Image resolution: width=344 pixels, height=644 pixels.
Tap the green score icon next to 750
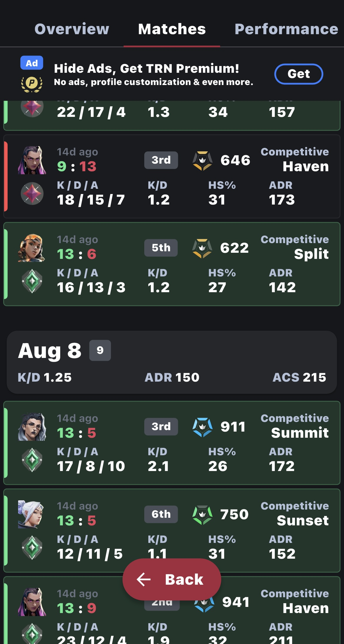tap(202, 515)
